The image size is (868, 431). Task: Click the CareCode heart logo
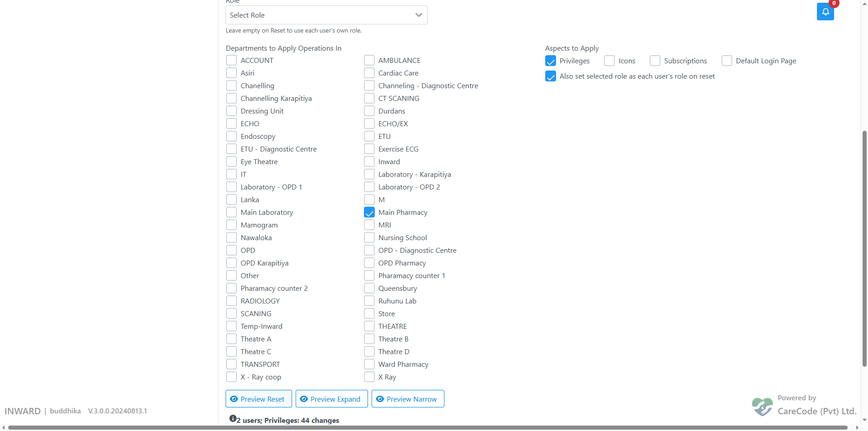tap(762, 406)
